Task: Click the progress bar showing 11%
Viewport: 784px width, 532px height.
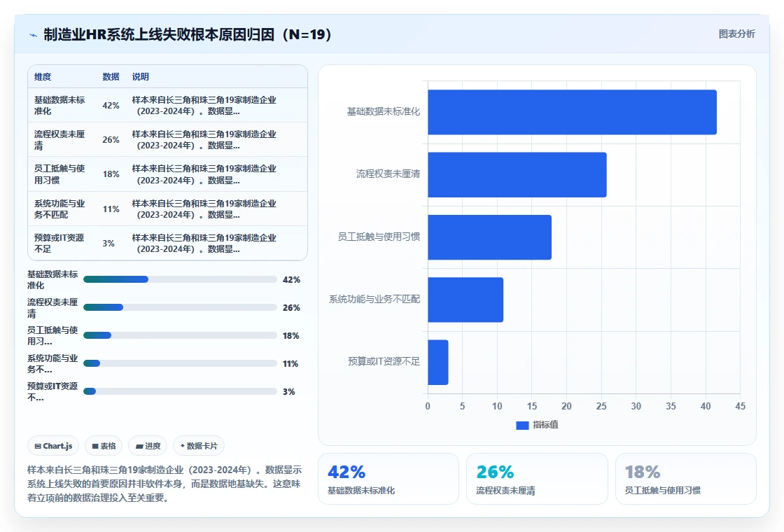Action: point(180,363)
